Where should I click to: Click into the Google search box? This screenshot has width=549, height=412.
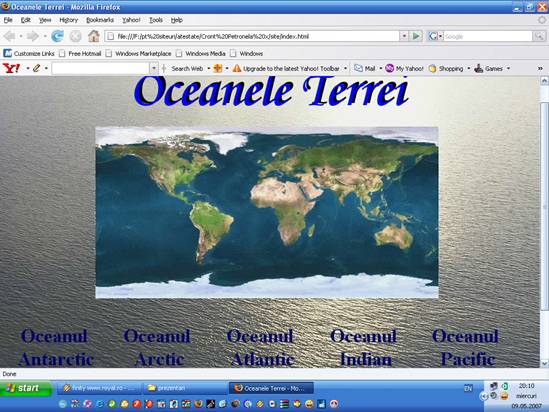pyautogui.click(x=488, y=36)
